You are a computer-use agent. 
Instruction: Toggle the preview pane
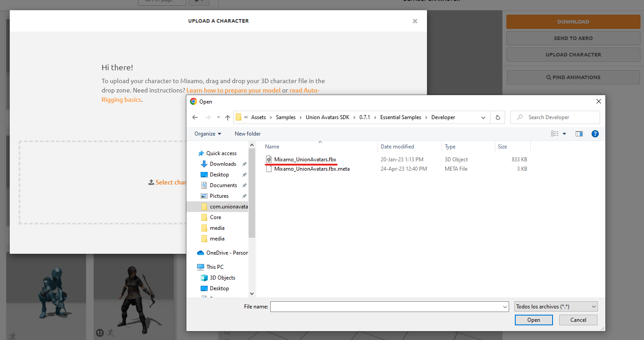coord(579,134)
